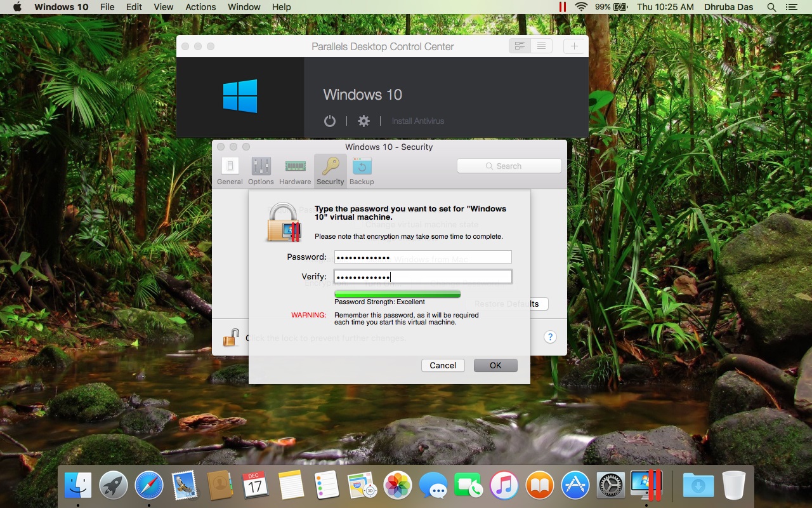Open Safari from the Dock

149,486
